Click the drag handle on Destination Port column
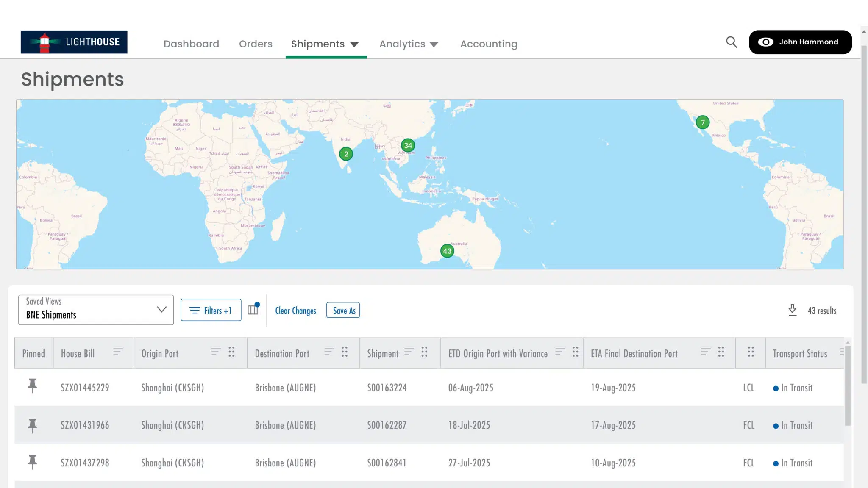The width and height of the screenshot is (868, 488). point(344,352)
